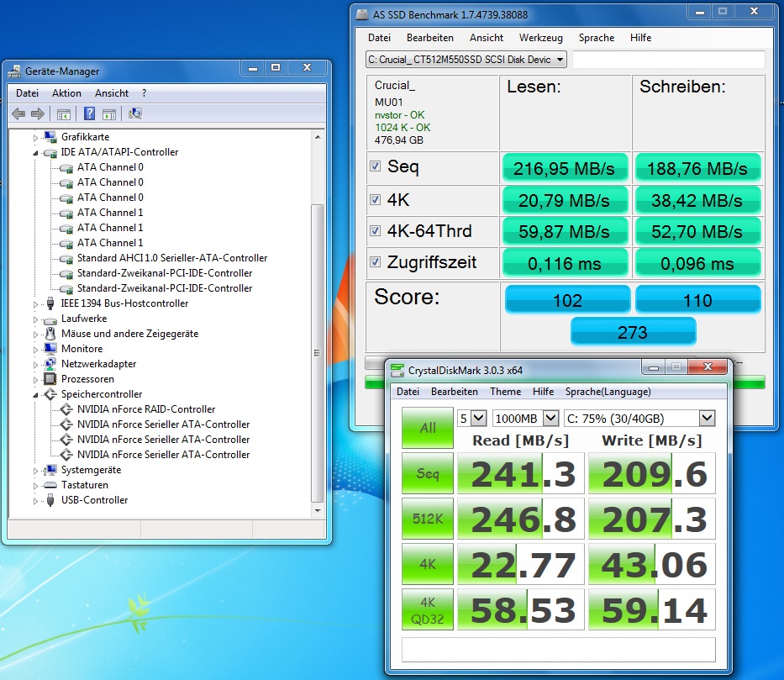Open the test count dropdown showing 5
The width and height of the screenshot is (784, 680).
(x=478, y=418)
